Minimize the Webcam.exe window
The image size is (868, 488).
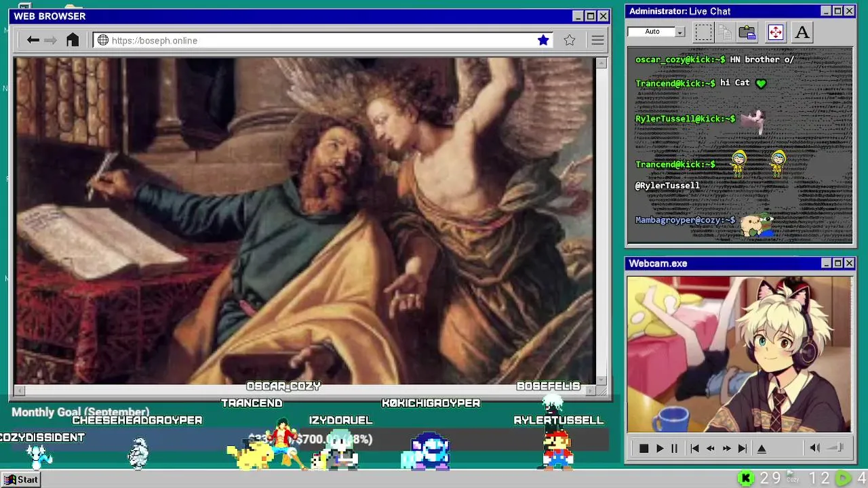(x=826, y=263)
